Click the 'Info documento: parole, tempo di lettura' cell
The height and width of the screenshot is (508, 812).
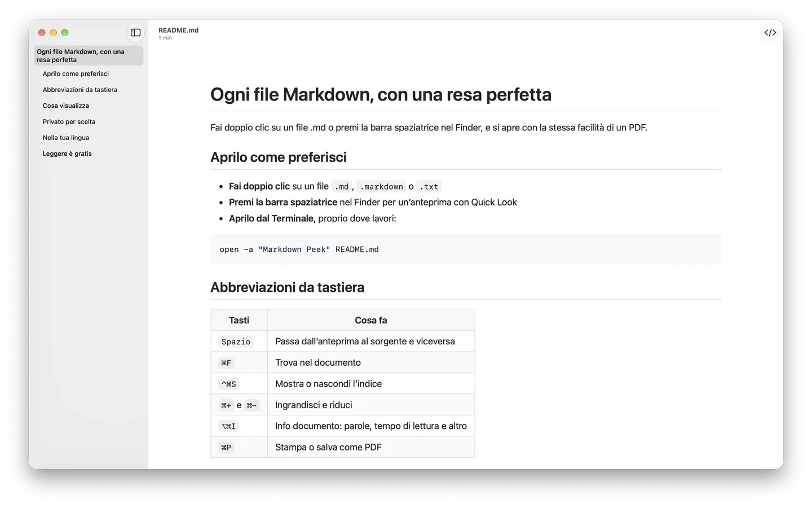[x=371, y=426]
